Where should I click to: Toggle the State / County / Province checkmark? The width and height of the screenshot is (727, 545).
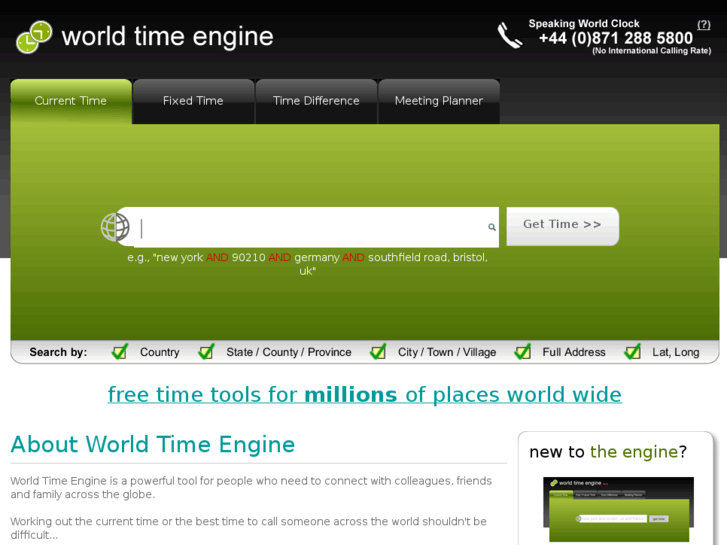[206, 352]
